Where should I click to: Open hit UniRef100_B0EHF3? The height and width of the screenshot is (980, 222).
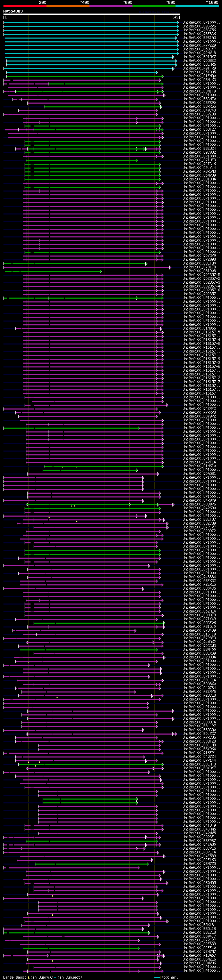[x=199, y=764]
